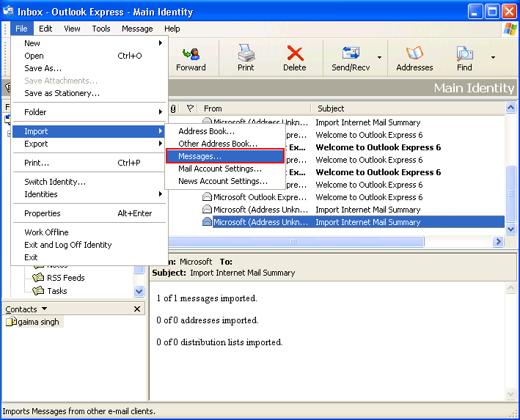
Task: Click the message list horizontal scrollbar thumb
Action: click(x=296, y=241)
